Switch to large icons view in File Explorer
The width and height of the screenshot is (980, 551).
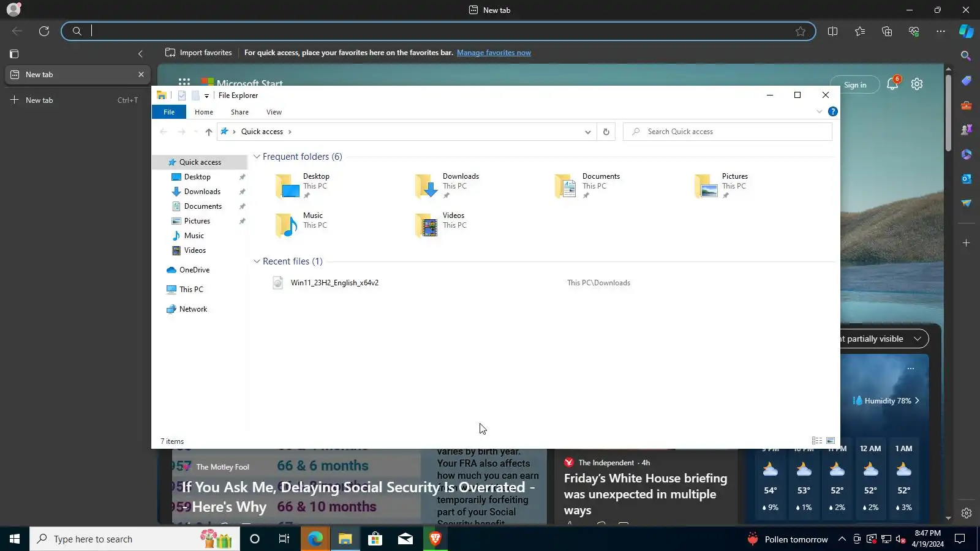point(831,441)
